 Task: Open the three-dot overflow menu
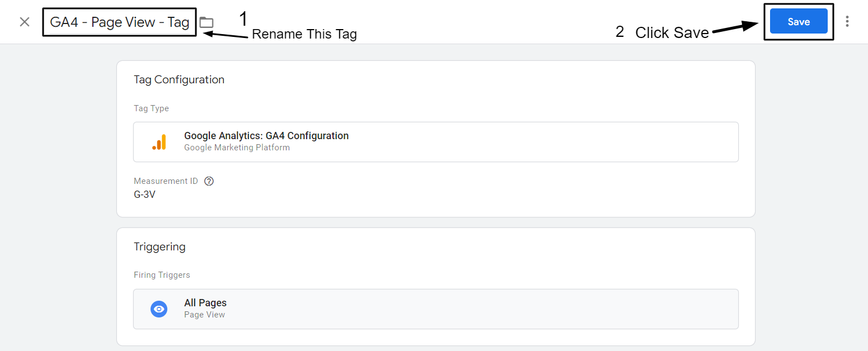[848, 21]
